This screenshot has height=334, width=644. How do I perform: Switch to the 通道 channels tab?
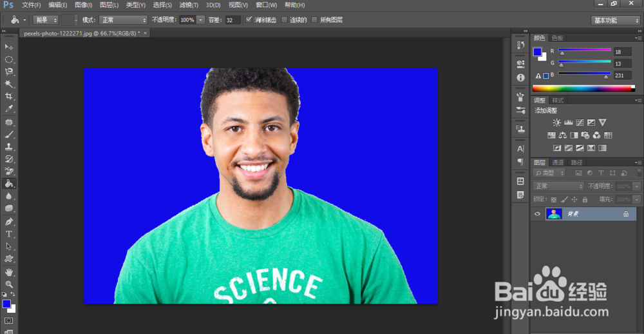point(557,162)
